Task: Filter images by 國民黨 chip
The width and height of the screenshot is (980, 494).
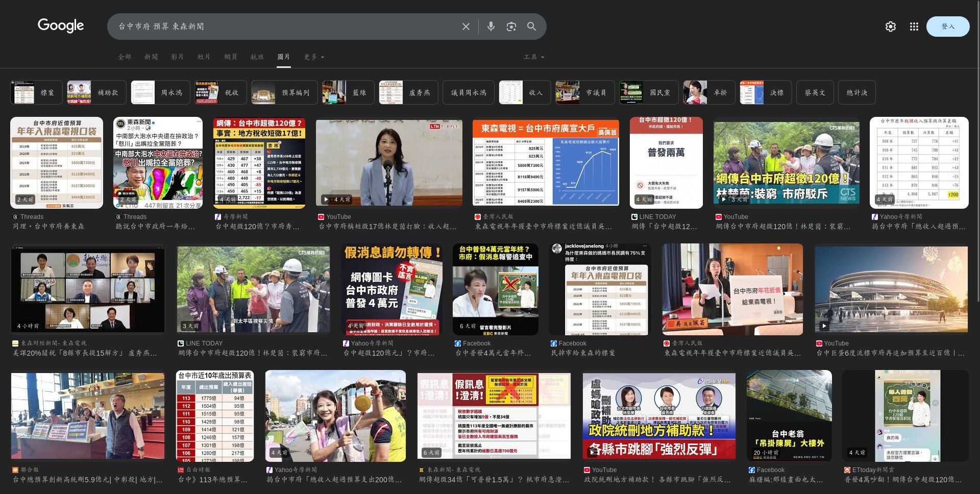Action: [x=649, y=92]
